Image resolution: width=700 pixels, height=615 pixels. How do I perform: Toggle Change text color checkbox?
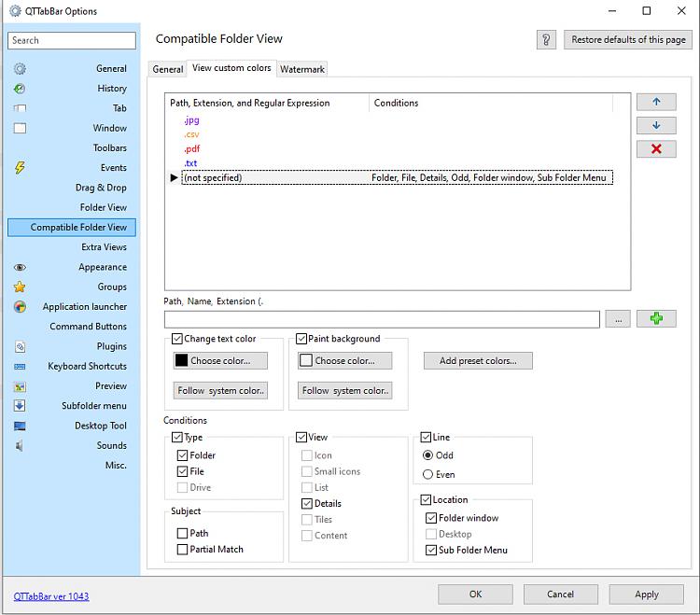(177, 339)
